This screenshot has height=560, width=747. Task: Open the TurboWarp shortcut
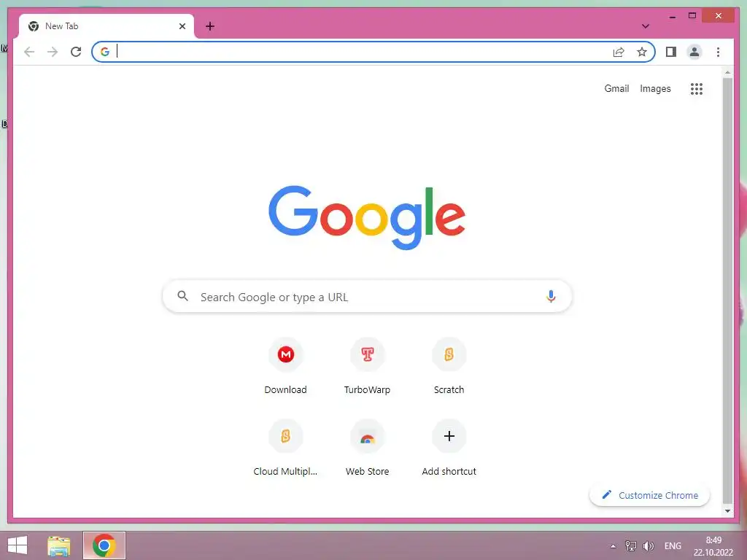[x=367, y=366]
